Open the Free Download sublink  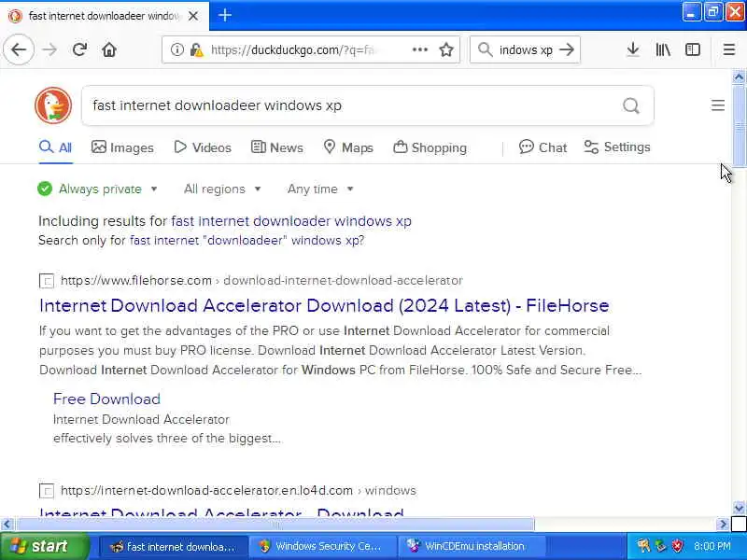[x=106, y=399]
